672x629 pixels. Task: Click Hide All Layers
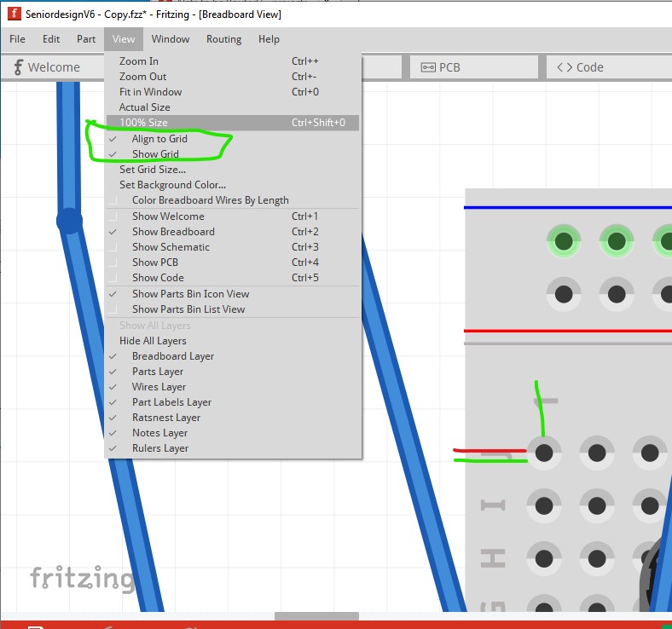point(233,341)
